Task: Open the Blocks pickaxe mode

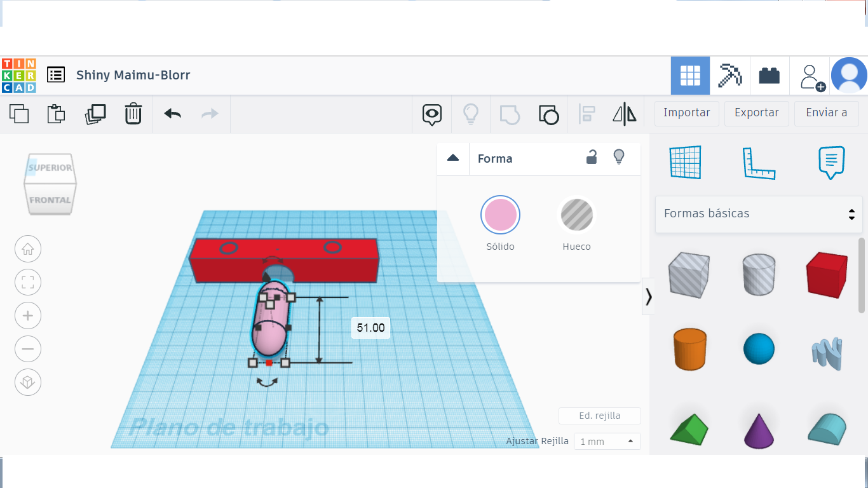Action: tap(730, 76)
